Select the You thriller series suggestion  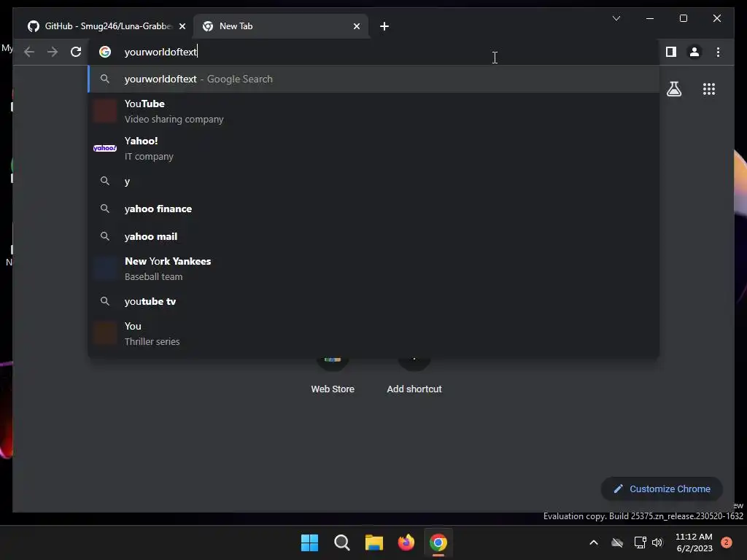(374, 334)
